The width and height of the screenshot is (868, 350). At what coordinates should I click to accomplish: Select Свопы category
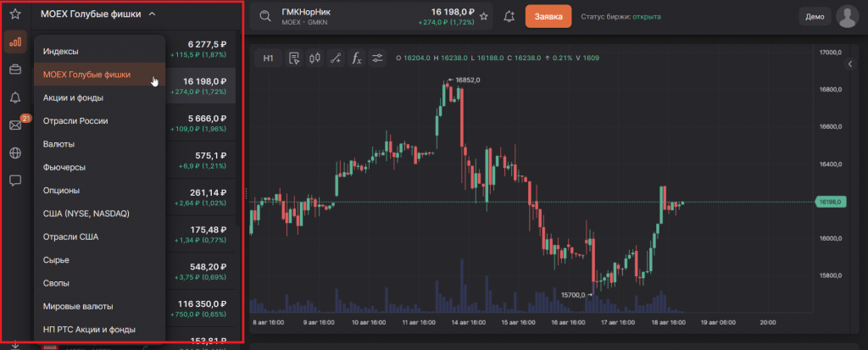(100, 283)
